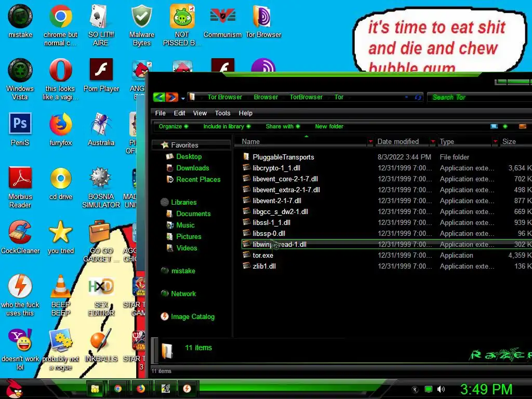Open the 'cd drive' desktop icon
The height and width of the screenshot is (399, 532).
click(61, 183)
